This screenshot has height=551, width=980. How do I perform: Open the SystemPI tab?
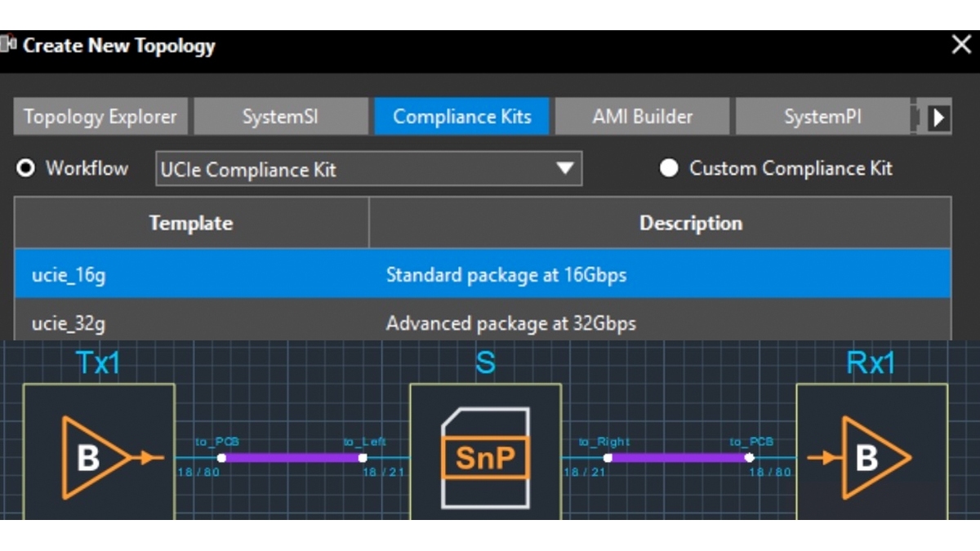822,117
